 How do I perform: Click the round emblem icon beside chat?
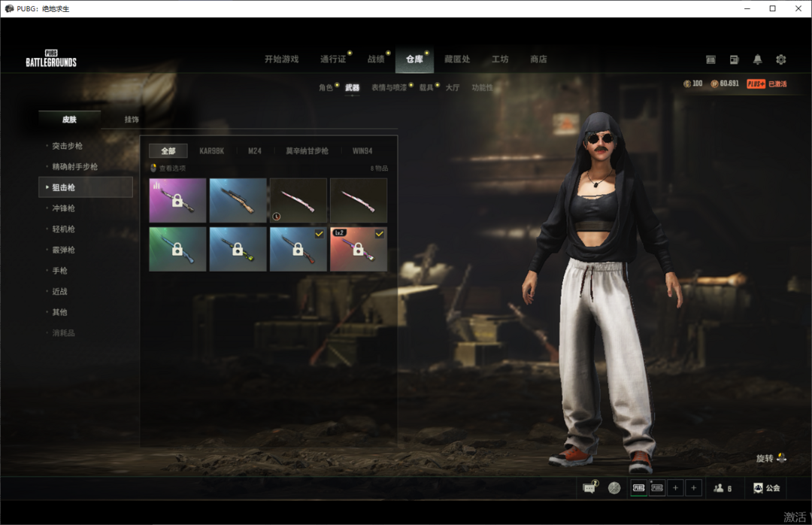pyautogui.click(x=614, y=487)
